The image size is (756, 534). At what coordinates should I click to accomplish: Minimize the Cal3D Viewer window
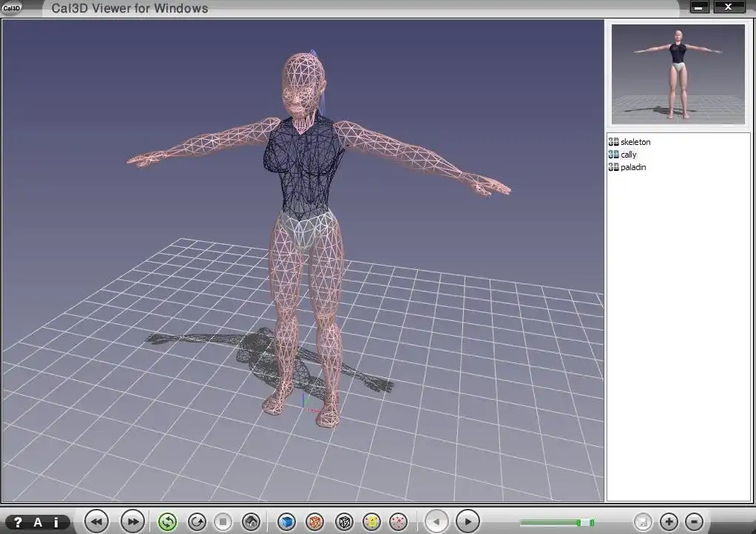[699, 7]
